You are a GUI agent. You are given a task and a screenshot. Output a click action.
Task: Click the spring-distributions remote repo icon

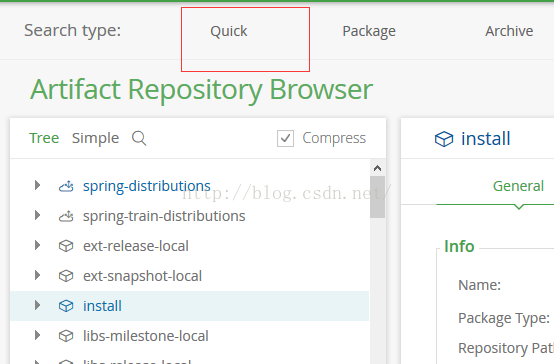(66, 186)
